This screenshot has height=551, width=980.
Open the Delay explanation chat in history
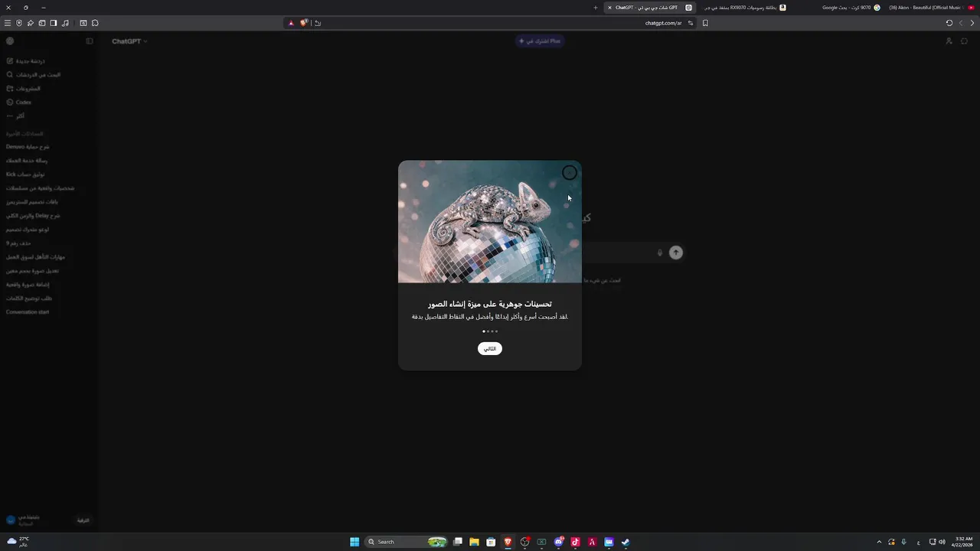47,215
